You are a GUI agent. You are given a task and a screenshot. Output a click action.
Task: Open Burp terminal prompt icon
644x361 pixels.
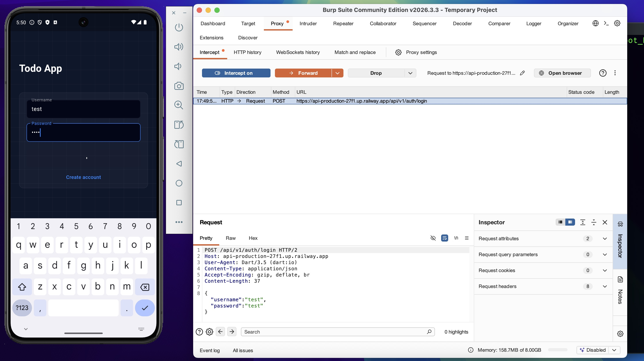pos(606,23)
